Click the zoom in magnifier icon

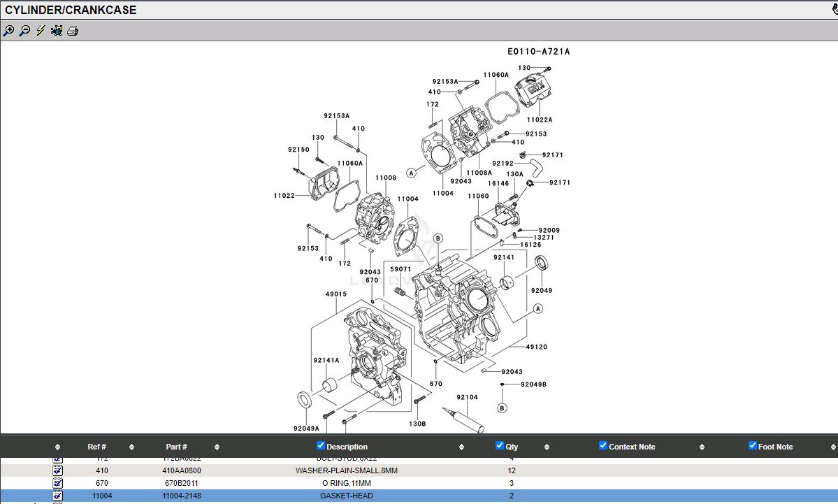pos(8,31)
